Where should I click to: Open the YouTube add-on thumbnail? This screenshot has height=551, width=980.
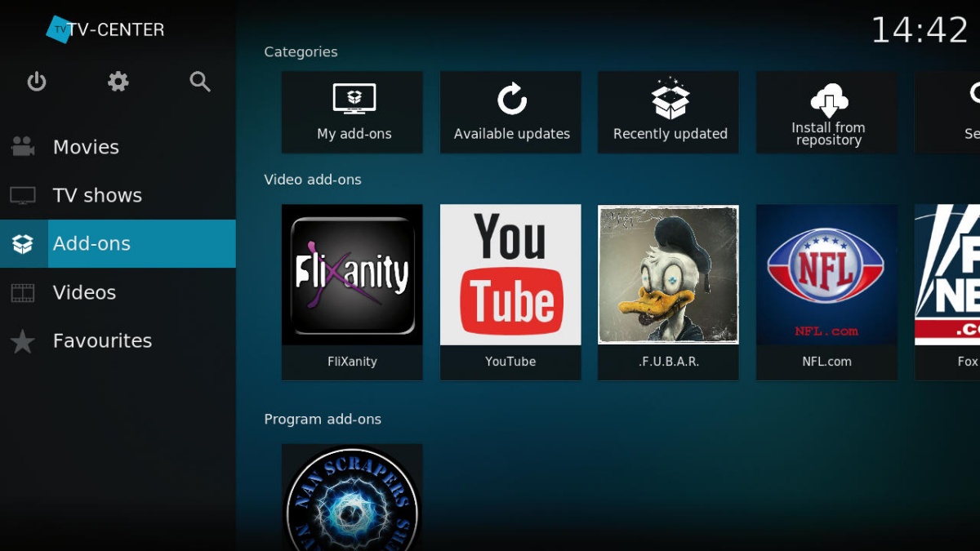point(510,274)
